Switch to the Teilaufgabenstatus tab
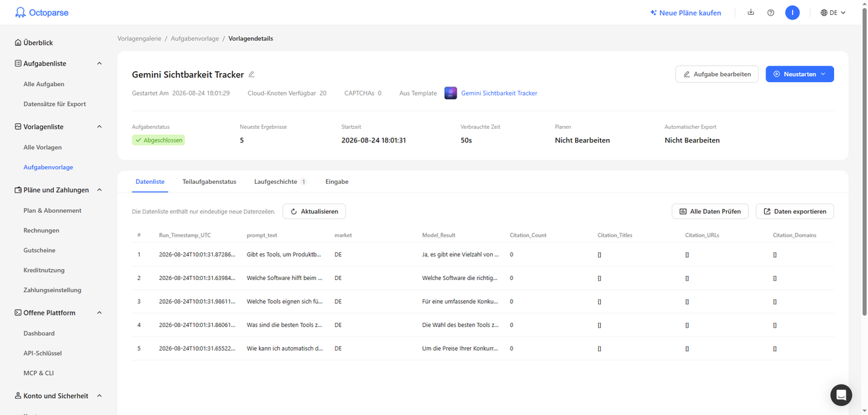The height and width of the screenshot is (415, 868). [x=210, y=182]
